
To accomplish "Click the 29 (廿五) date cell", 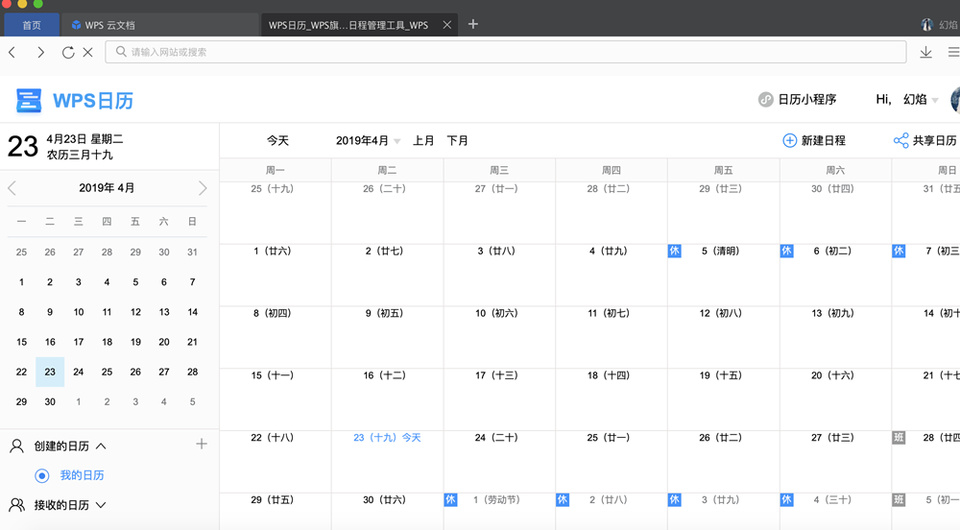I will [275, 511].
